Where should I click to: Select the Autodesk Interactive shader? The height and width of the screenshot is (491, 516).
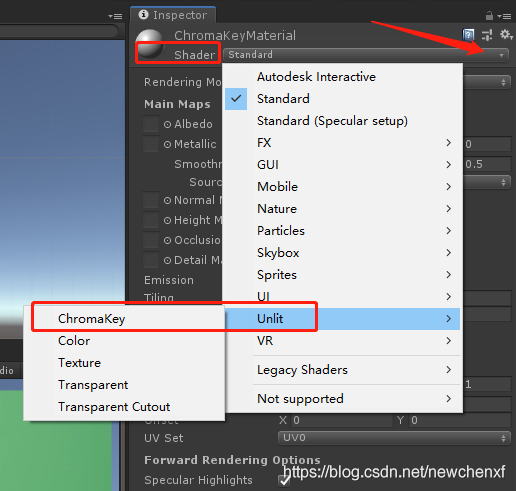click(x=342, y=77)
